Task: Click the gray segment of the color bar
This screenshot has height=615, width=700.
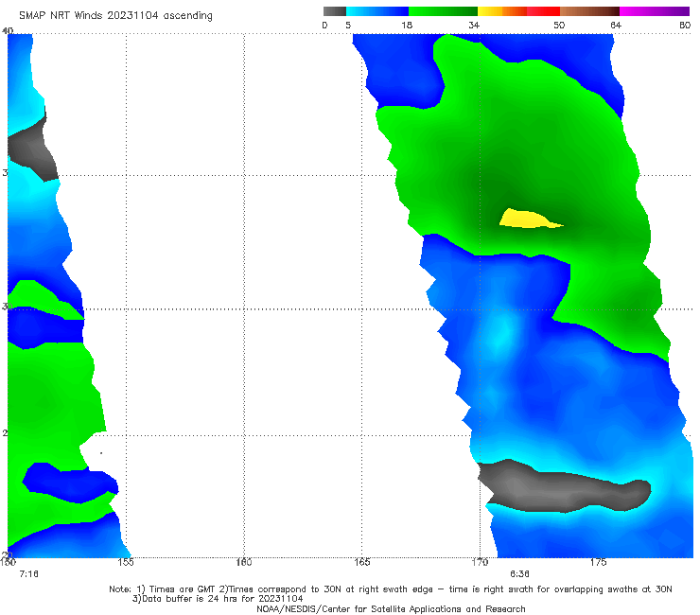Action: click(335, 11)
